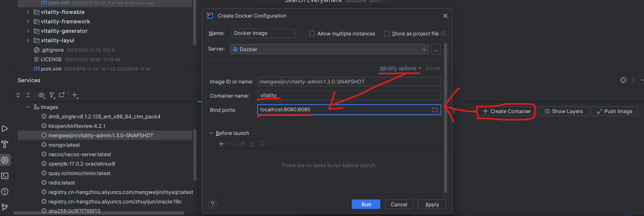Click the Apply button

432,204
